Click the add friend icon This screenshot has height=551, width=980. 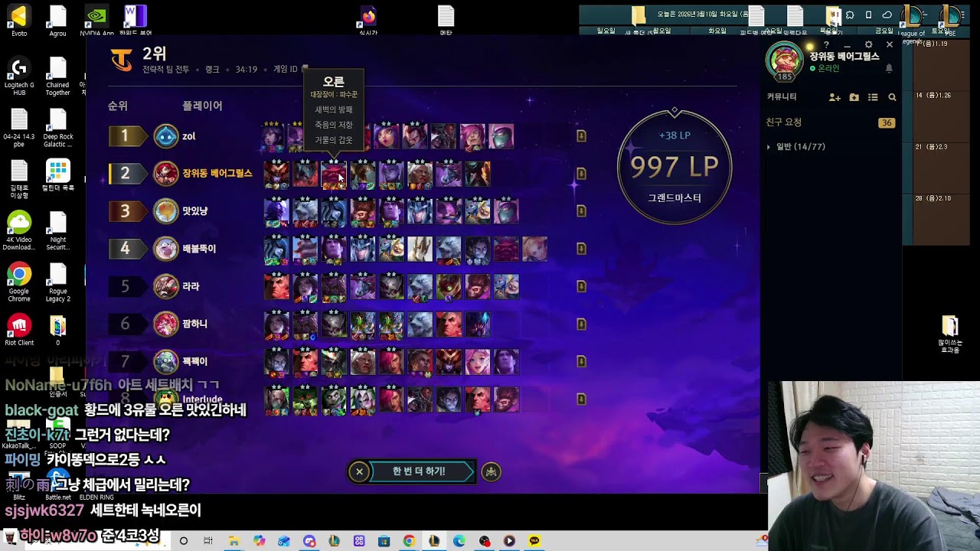click(835, 97)
